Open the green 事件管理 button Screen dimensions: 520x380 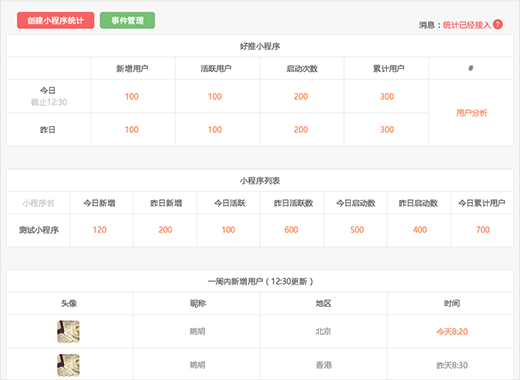point(127,20)
